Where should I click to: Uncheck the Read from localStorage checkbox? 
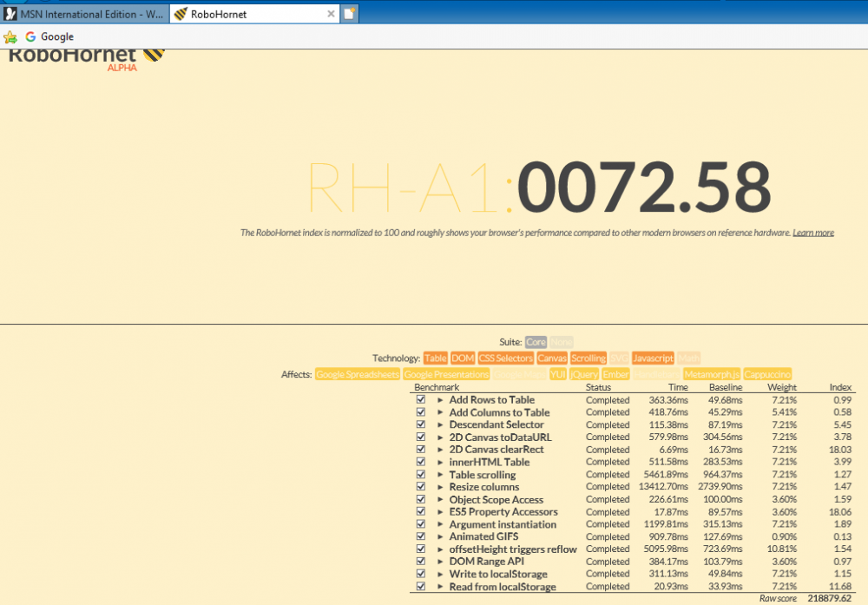[x=421, y=586]
